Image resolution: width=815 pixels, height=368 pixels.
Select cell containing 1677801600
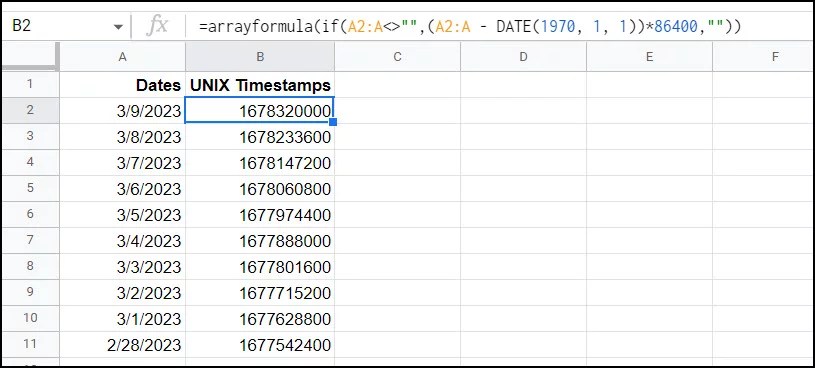260,266
